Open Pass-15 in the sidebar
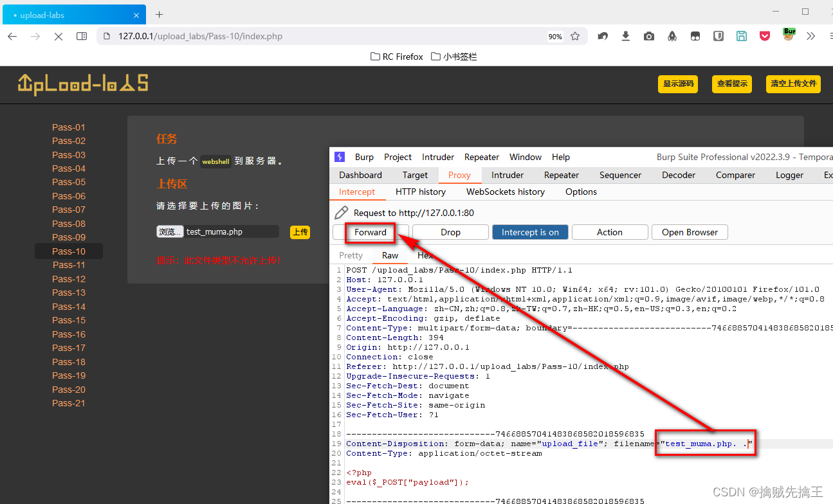The image size is (833, 504). point(69,320)
